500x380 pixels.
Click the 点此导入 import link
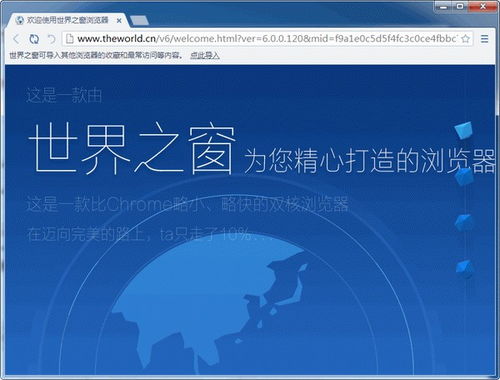[x=204, y=55]
